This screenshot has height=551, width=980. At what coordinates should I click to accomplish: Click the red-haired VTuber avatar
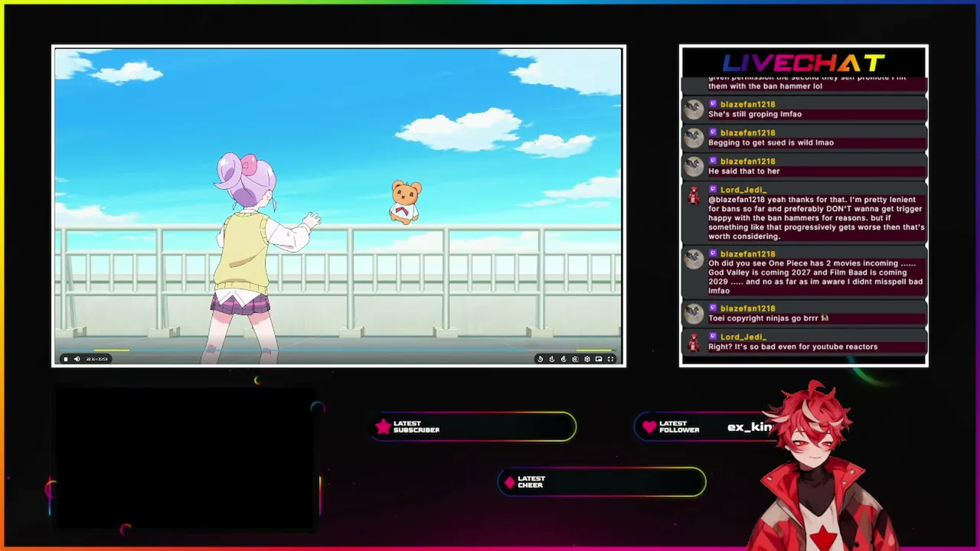pyautogui.click(x=821, y=467)
